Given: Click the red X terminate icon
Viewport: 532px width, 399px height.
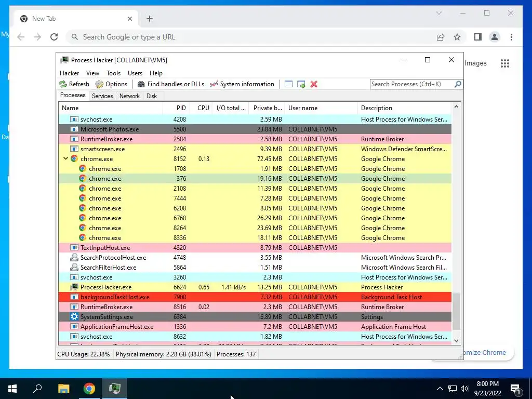Looking at the screenshot, I should click(x=314, y=84).
